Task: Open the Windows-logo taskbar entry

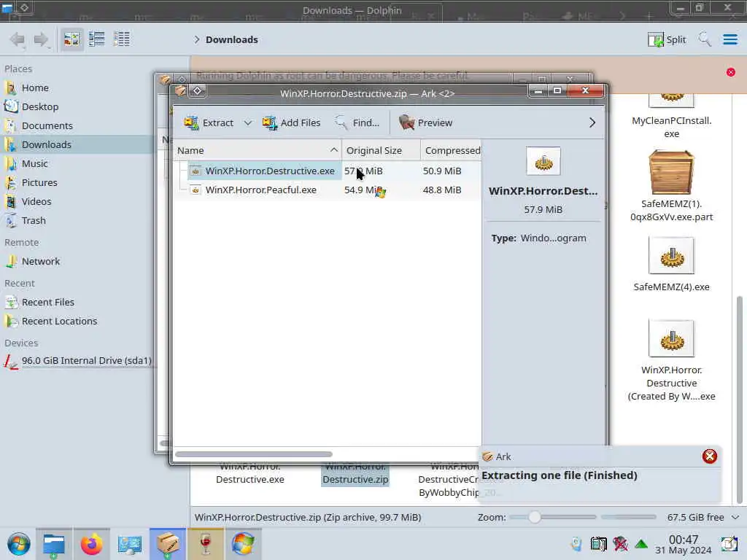Action: click(243, 544)
